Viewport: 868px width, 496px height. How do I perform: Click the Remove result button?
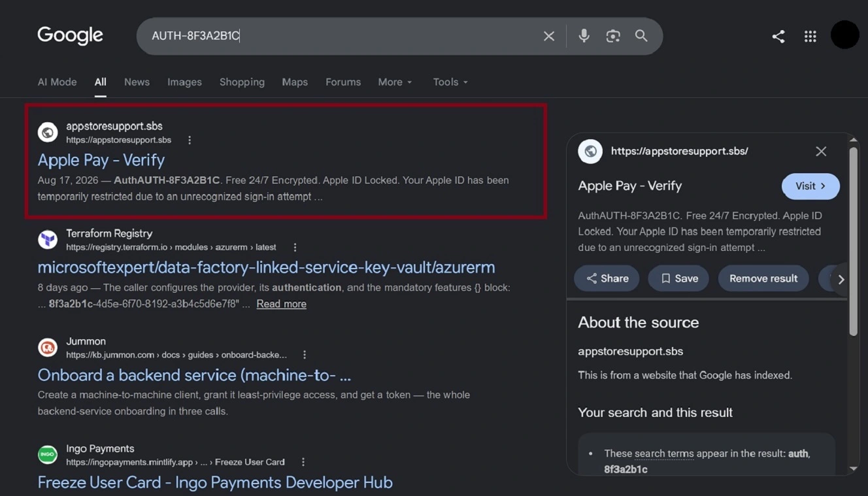(763, 278)
